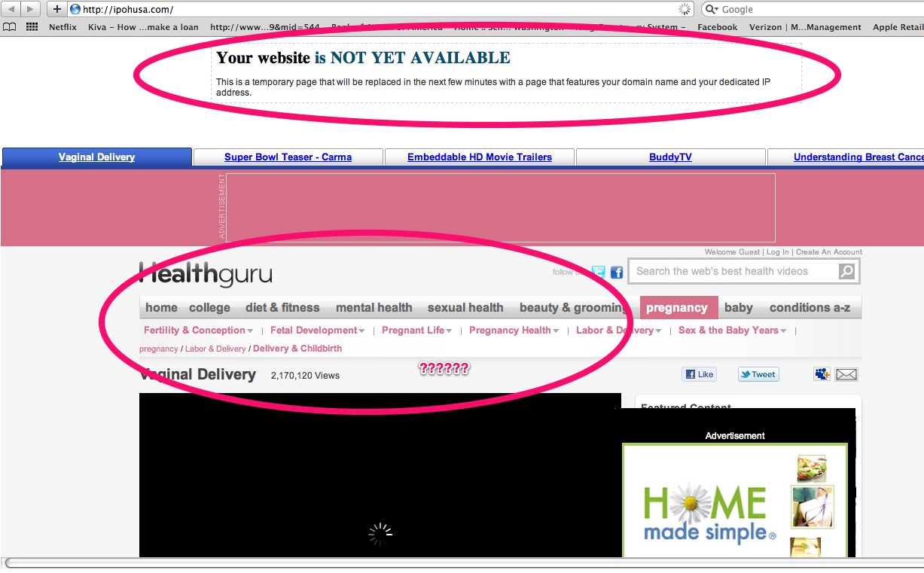
Task: Open the Verizon Management bookmark
Action: coord(805,27)
